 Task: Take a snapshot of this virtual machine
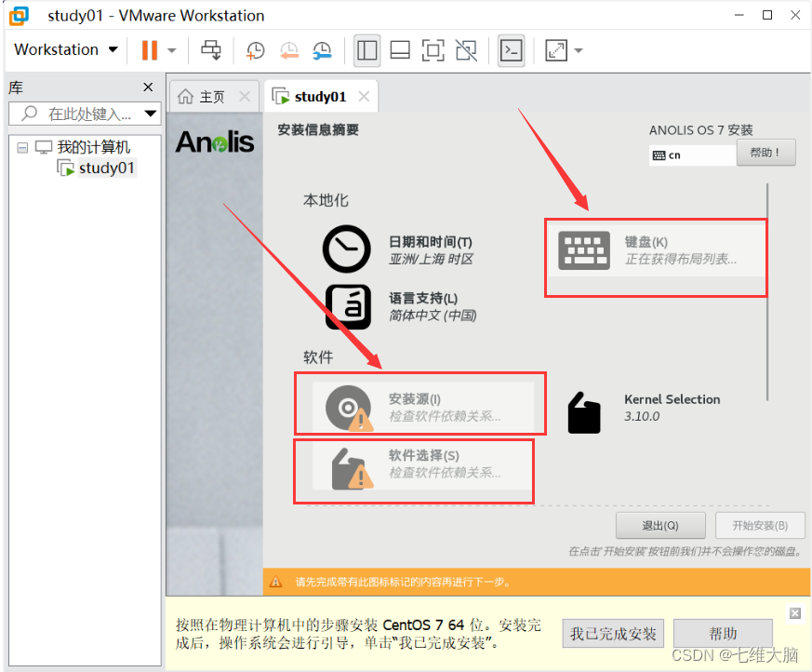(x=255, y=51)
